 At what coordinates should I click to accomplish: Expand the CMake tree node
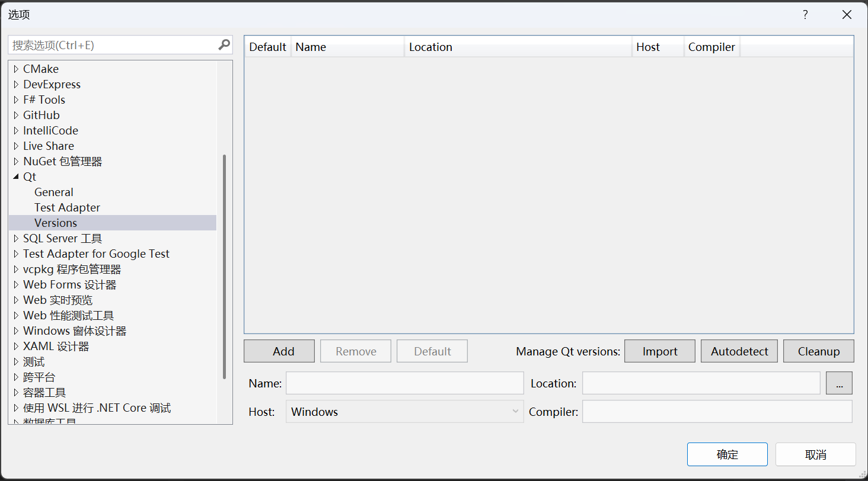pyautogui.click(x=15, y=69)
